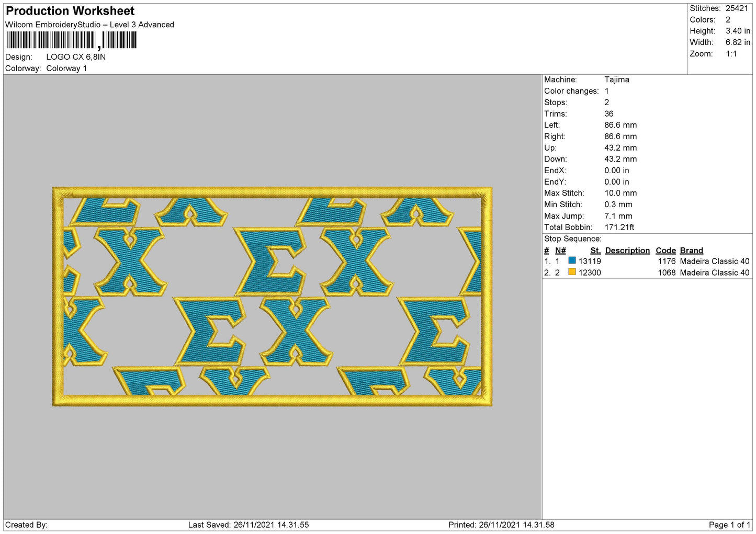Click the 'Color changes:' label
The image size is (756, 534).
pos(571,91)
